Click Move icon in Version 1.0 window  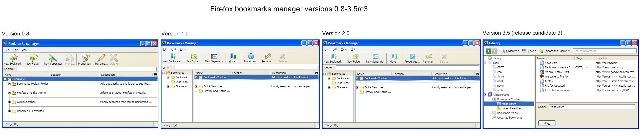pyautogui.click(x=233, y=56)
